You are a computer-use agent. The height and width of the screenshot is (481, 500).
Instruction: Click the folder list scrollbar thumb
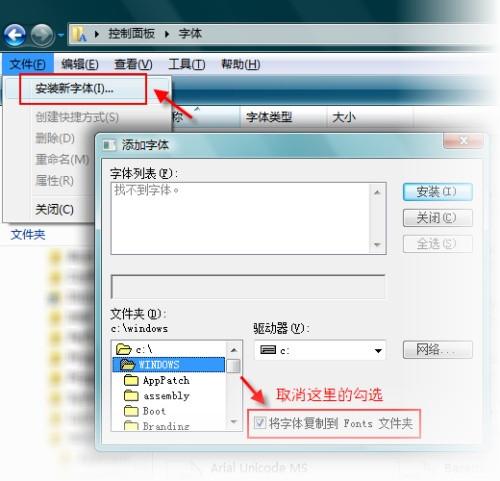(233, 366)
